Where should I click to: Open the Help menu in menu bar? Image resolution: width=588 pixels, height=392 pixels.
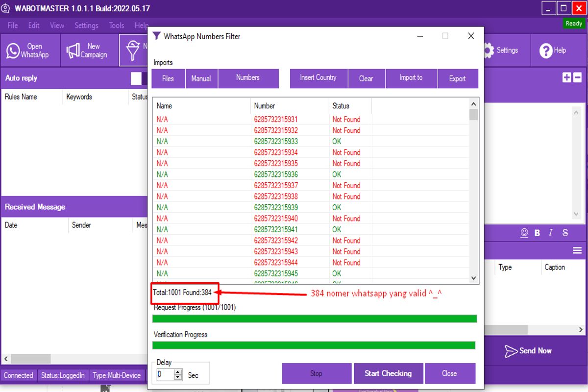[x=141, y=25]
